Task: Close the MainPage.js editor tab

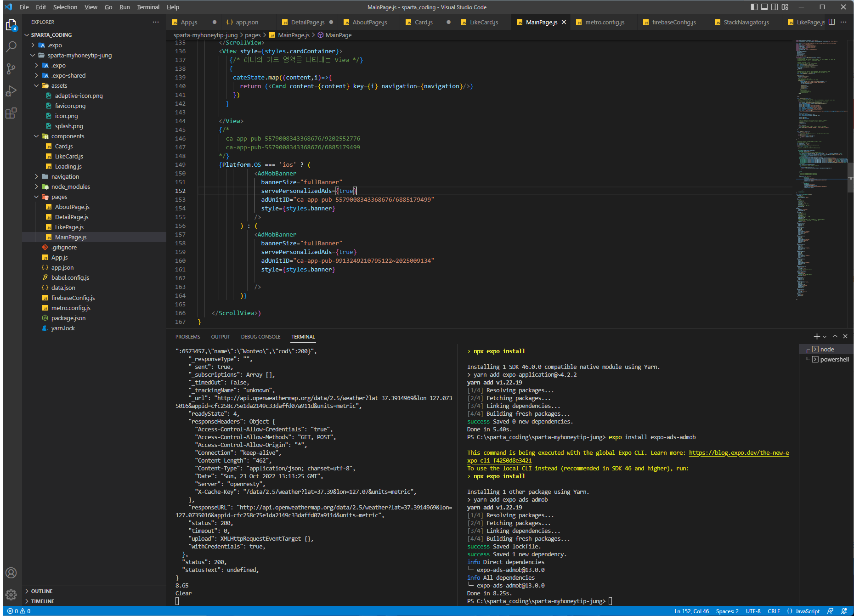Action: [x=564, y=22]
